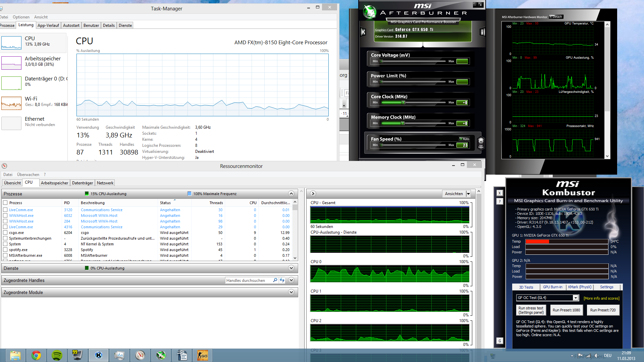Select Arbeitsspeicher graph in Task-Manager sidebar
The image size is (644, 362).
11,63
